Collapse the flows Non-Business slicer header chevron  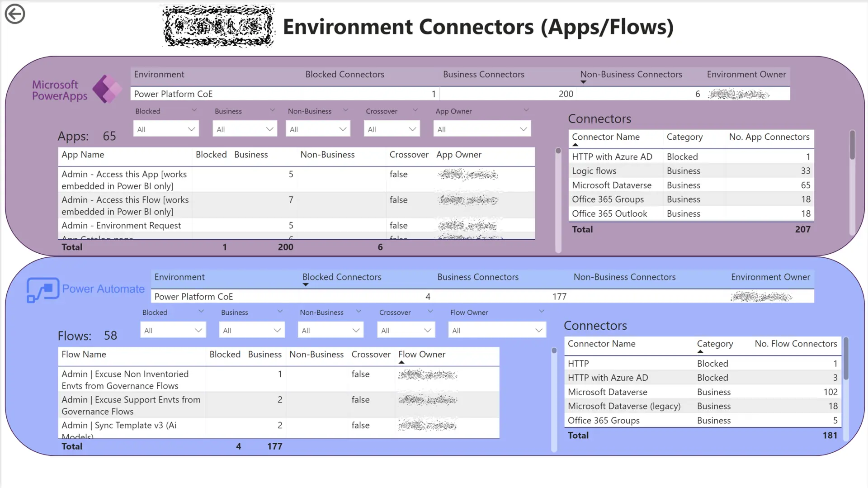[359, 311]
